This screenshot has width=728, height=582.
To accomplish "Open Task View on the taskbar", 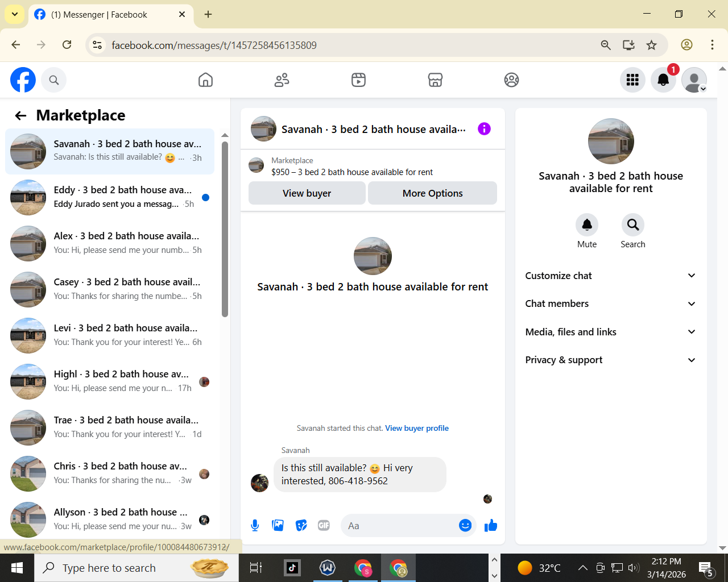I will (x=256, y=568).
